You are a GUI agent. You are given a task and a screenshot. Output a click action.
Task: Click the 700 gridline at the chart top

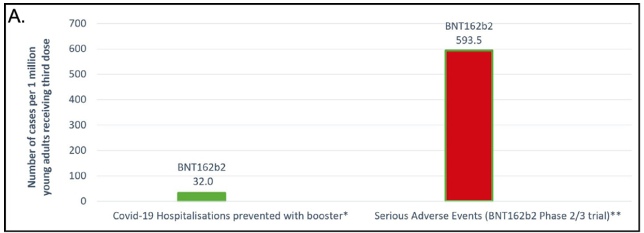point(363,24)
